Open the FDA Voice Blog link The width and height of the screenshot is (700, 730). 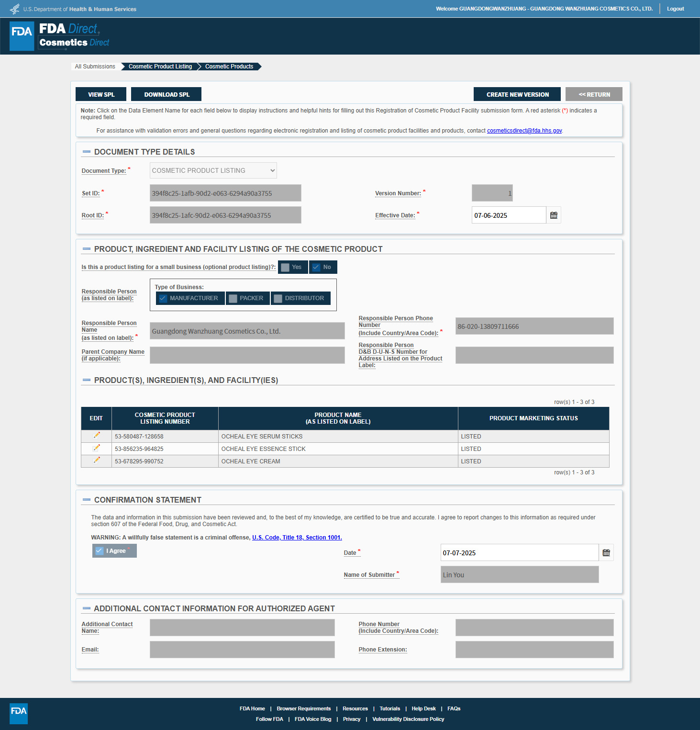(x=313, y=719)
